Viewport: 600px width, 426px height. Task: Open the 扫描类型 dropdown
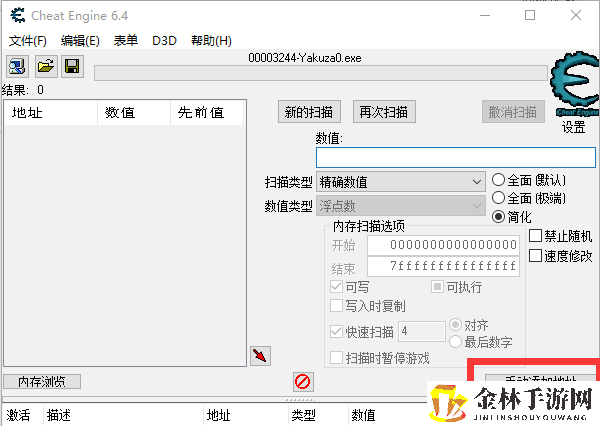(x=401, y=181)
